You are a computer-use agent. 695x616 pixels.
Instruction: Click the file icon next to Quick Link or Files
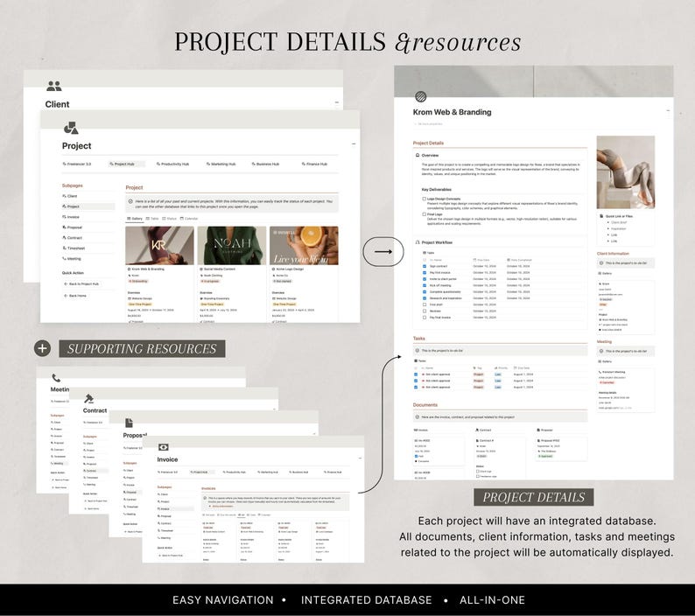tap(601, 216)
